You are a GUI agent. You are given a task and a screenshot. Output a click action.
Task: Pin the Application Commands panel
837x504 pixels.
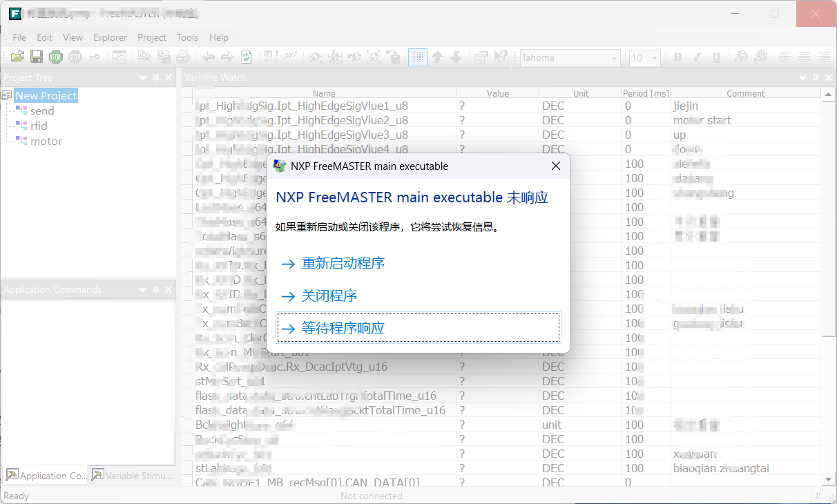[x=155, y=290]
